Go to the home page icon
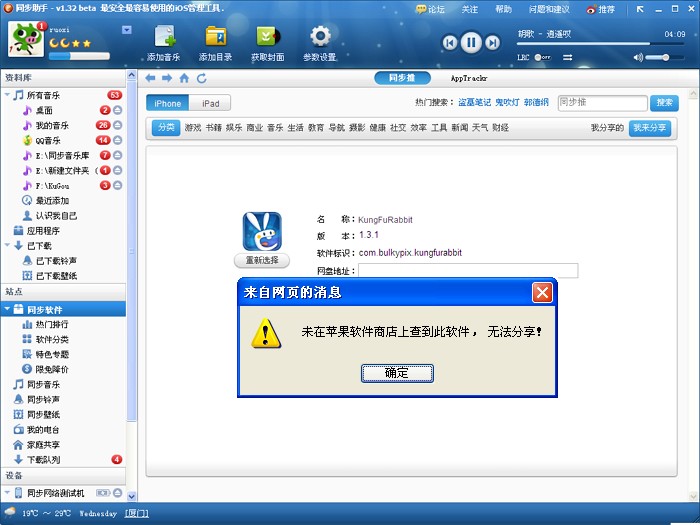Screen dimensions: 700x525 (x=184, y=78)
